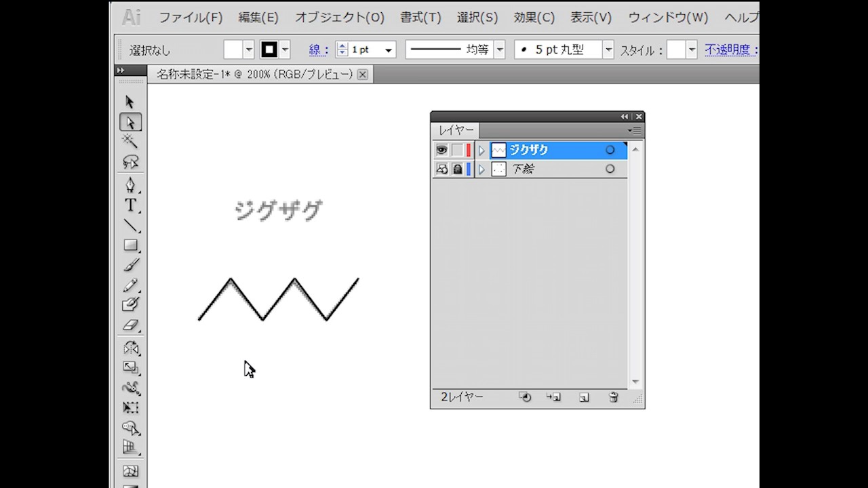
Task: Open the オブジェクト(O) menu
Action: pos(340,18)
